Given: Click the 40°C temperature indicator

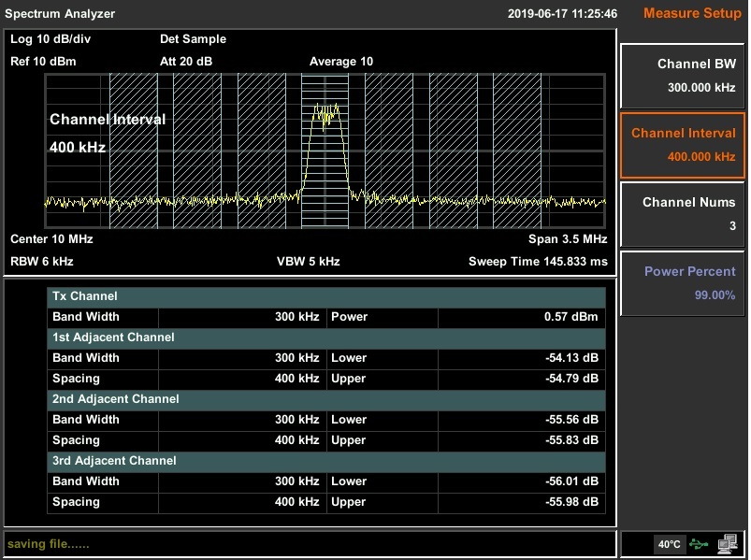Looking at the screenshot, I should [x=669, y=544].
